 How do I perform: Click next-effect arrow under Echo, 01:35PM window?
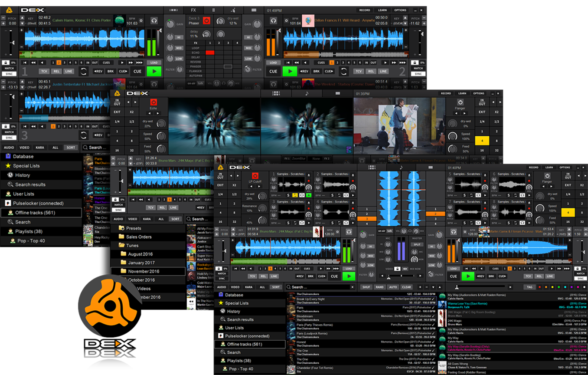pyautogui.click(x=157, y=113)
